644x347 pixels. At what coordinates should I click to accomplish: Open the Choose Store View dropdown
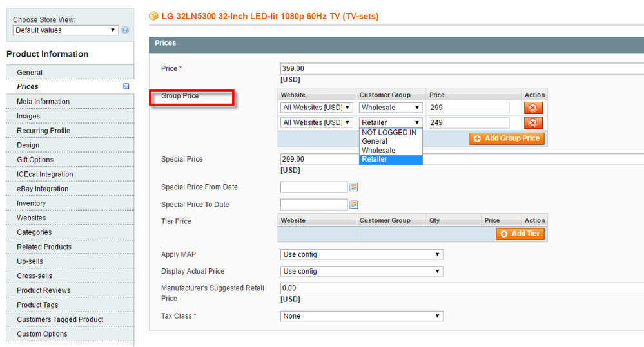point(66,30)
